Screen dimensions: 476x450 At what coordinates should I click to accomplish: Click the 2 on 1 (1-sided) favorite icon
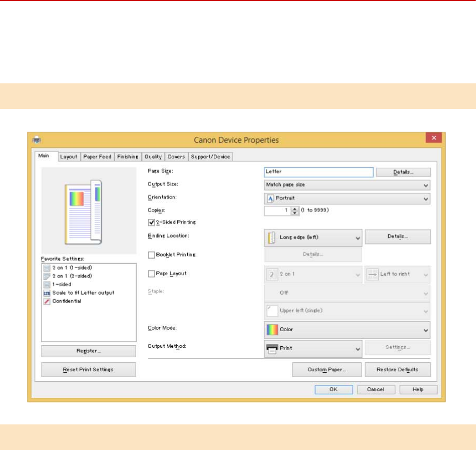click(x=47, y=268)
